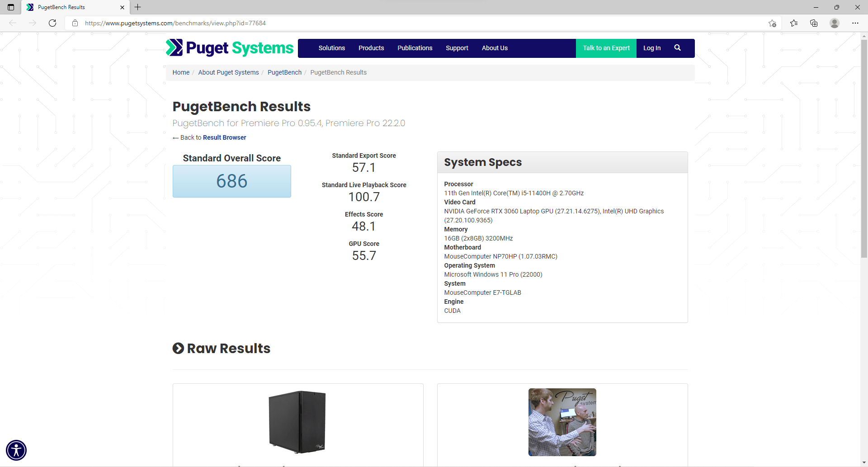Click the Effects Score value 48.1
The image size is (868, 467).
[364, 226]
